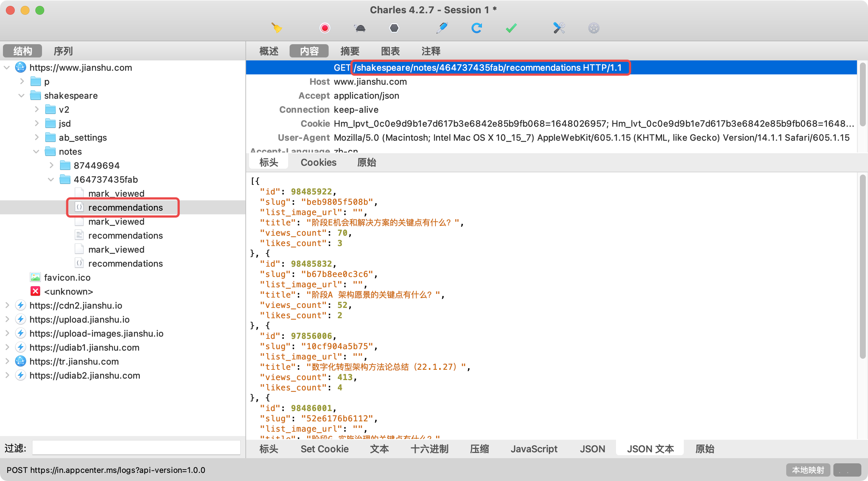The width and height of the screenshot is (868, 481).
Task: Expand the v2 folder
Action: click(36, 109)
